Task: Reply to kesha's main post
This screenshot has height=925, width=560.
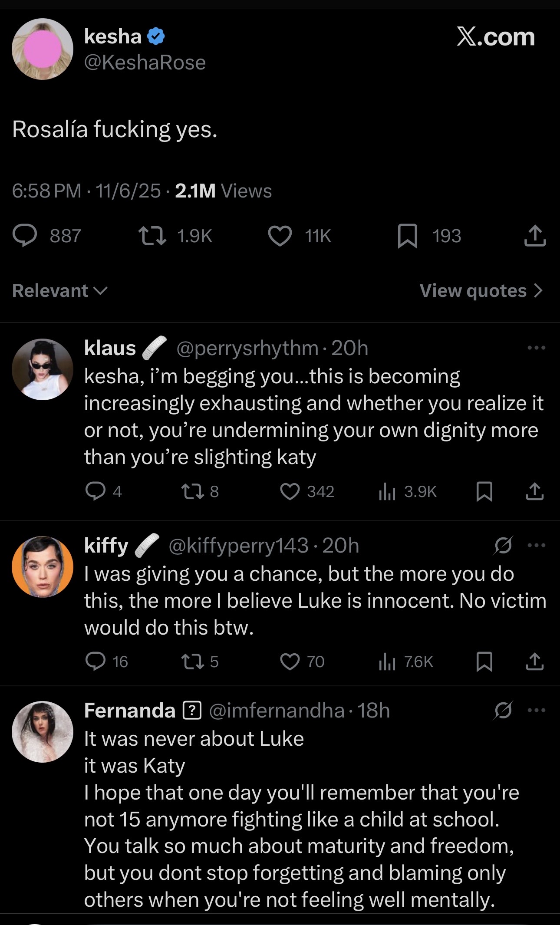Action: point(25,236)
